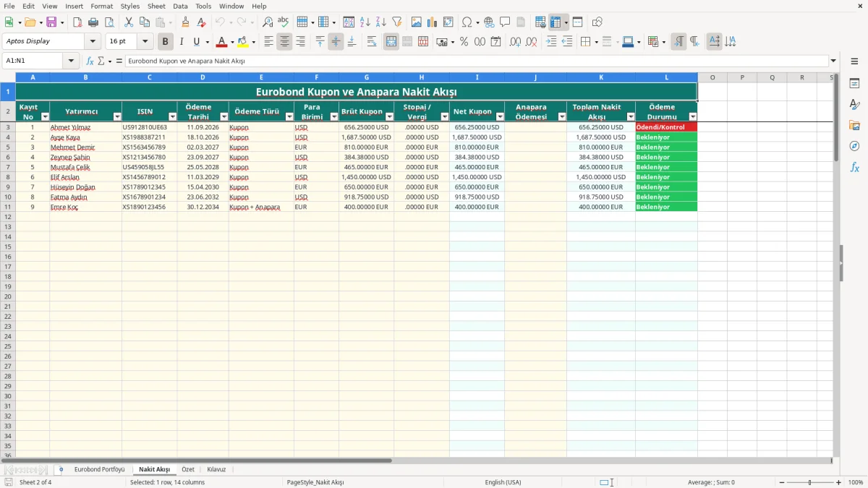
Task: Save the spreadsheet with the Save icon
Action: click(51, 22)
